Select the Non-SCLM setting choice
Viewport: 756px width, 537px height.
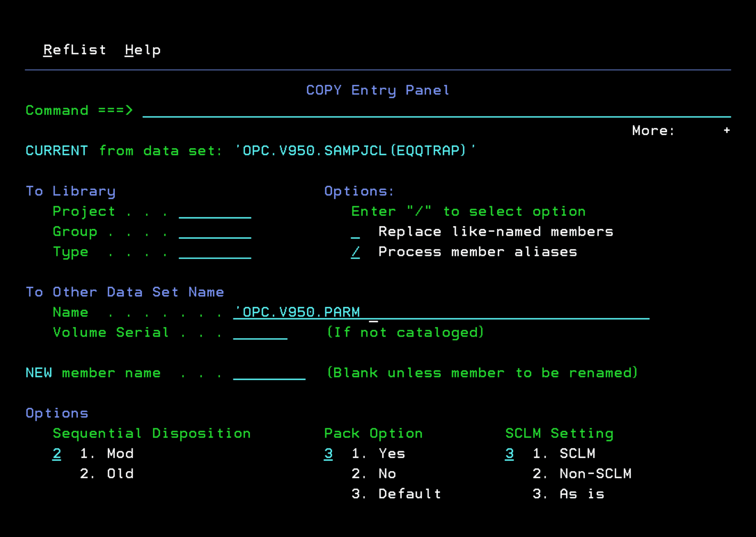coord(595,474)
